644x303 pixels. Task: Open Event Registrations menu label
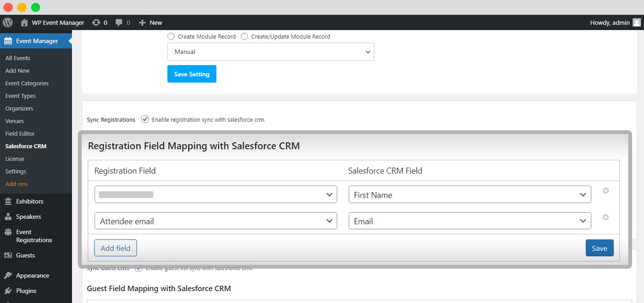coord(34,236)
